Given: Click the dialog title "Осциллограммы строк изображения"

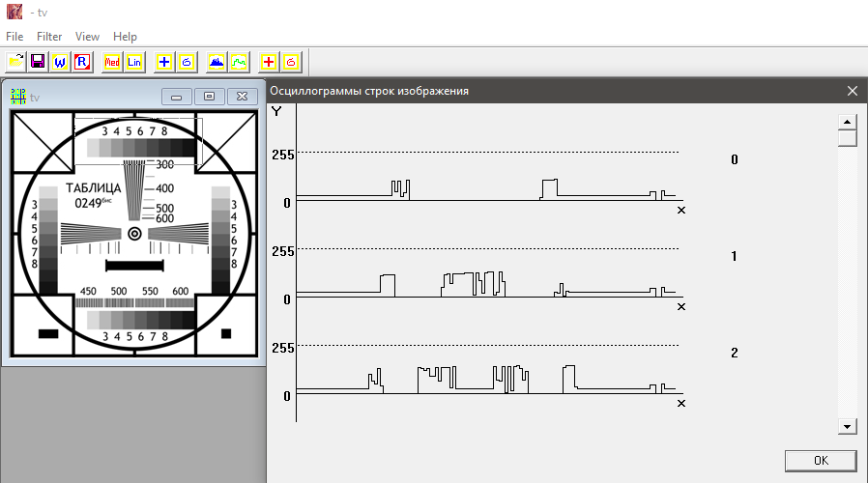Looking at the screenshot, I should [369, 91].
